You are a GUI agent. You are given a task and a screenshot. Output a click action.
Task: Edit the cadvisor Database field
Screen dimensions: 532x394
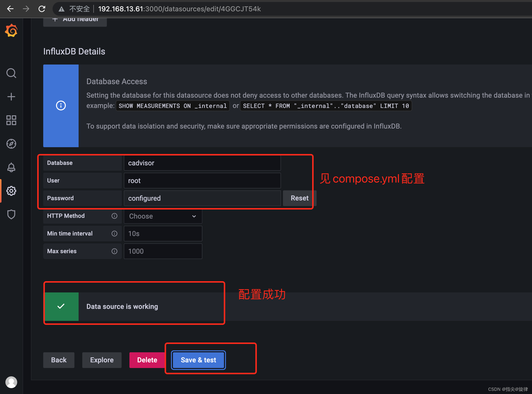tap(202, 163)
